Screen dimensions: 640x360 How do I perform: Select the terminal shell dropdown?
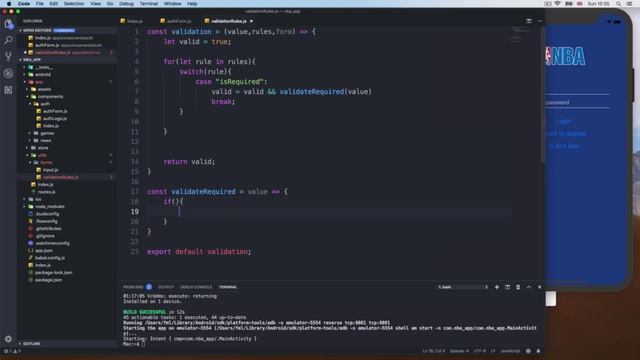(462, 287)
